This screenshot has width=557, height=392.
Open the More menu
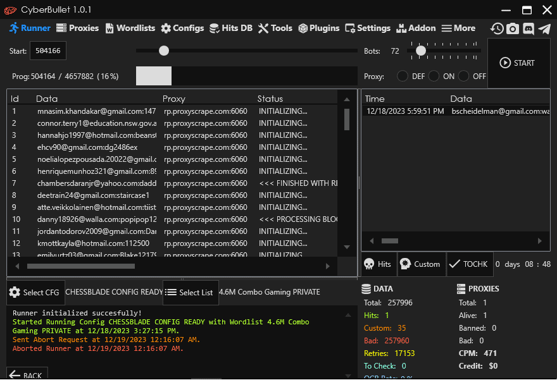pos(458,28)
